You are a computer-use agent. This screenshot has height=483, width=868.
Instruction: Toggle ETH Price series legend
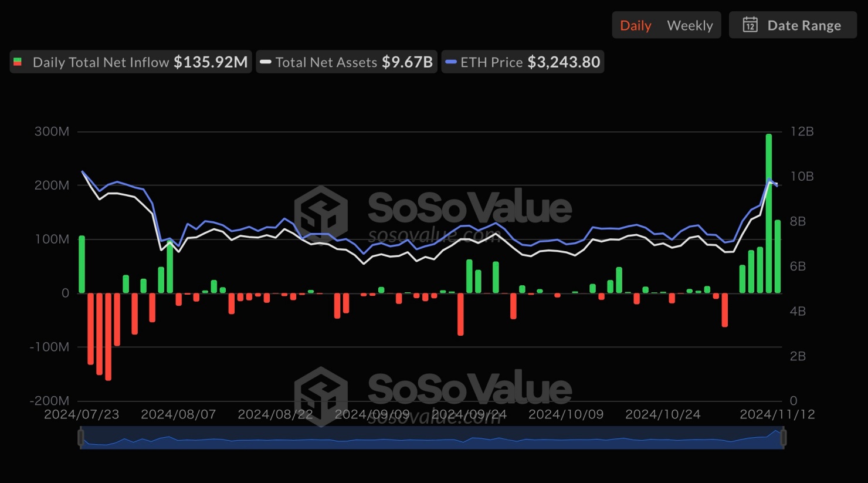tap(523, 62)
